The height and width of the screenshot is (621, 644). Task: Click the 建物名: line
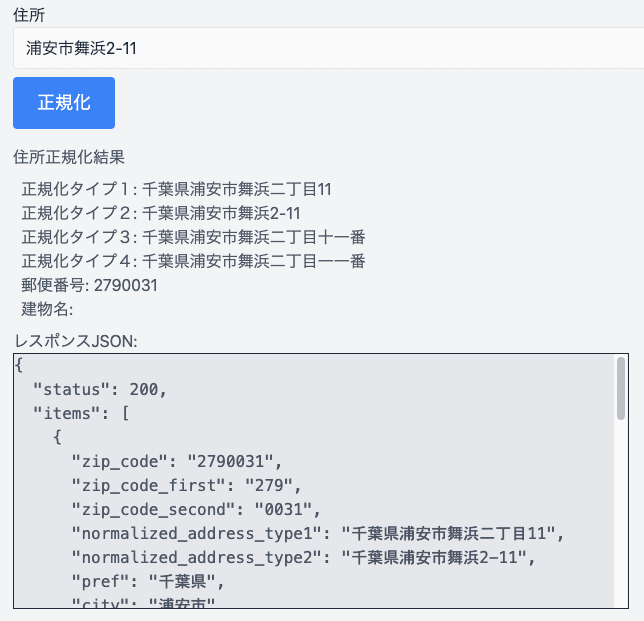point(47,309)
